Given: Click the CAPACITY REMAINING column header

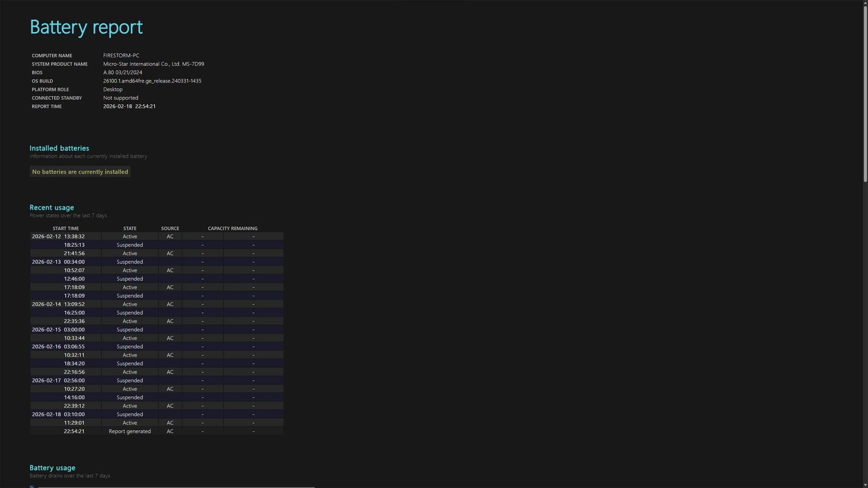Looking at the screenshot, I should click(233, 228).
